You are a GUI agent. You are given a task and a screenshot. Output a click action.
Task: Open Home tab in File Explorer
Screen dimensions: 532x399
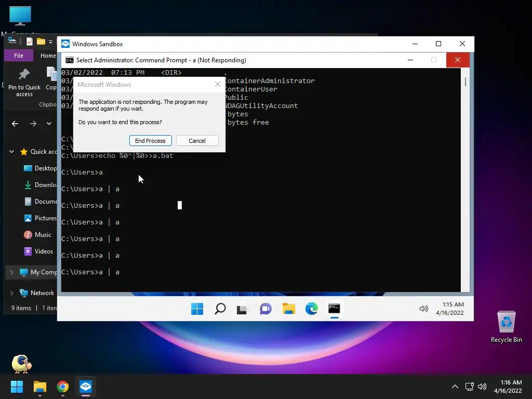point(48,56)
